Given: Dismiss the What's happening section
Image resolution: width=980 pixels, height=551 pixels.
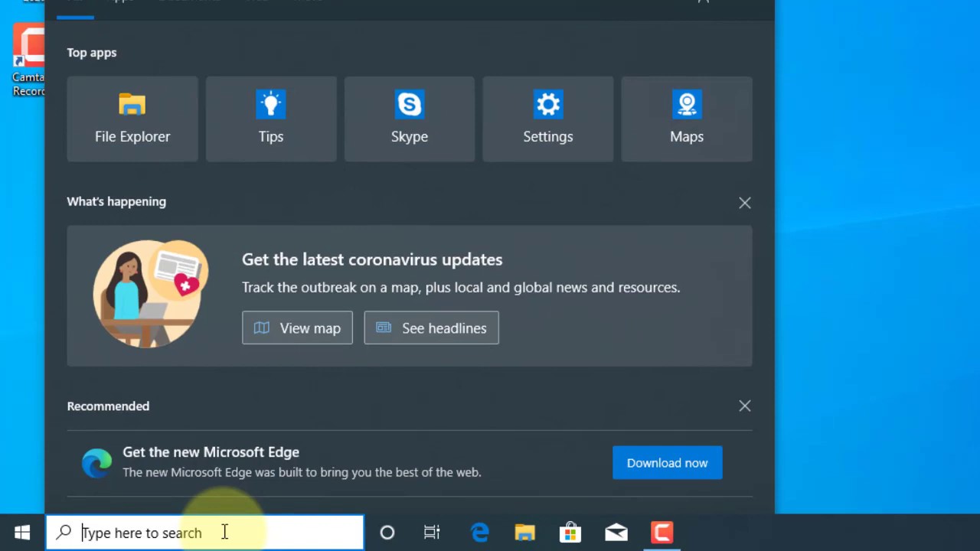Looking at the screenshot, I should (x=745, y=203).
